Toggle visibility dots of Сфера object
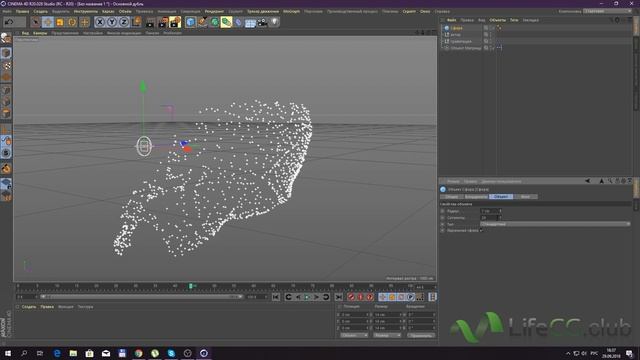 click(491, 28)
